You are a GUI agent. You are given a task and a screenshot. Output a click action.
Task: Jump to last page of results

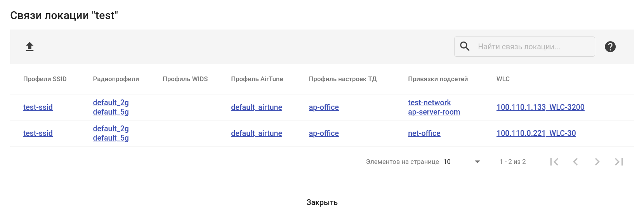pos(619,162)
